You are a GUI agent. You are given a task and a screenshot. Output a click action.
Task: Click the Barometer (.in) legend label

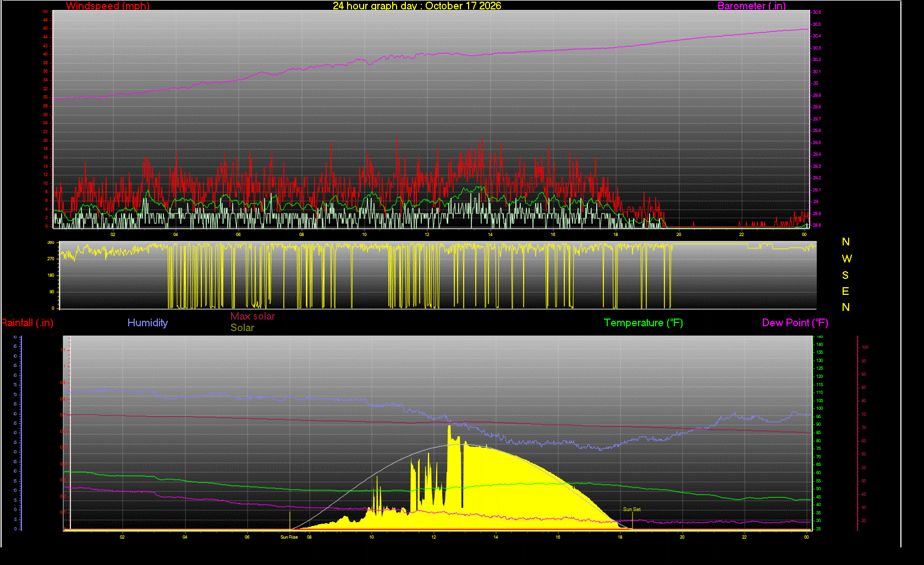click(751, 6)
